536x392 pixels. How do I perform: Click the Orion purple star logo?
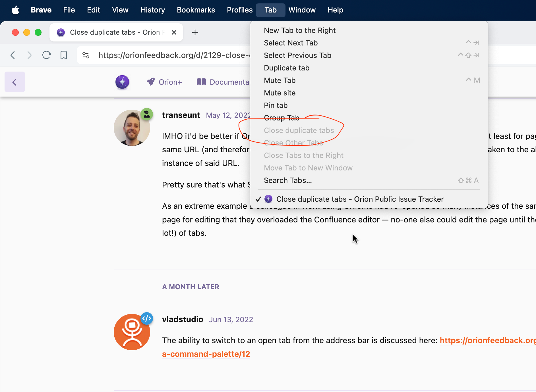coord(122,82)
